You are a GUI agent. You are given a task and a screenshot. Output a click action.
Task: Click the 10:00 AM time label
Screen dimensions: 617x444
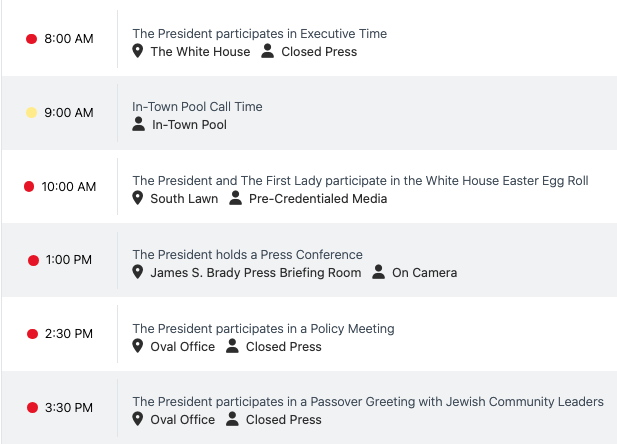(69, 187)
